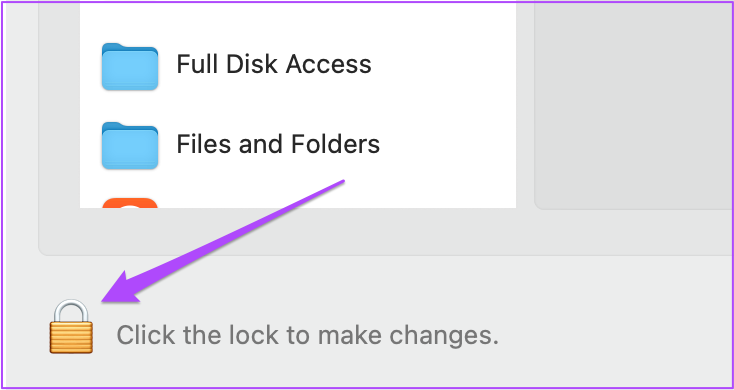This screenshot has width=734, height=390.
Task: Select the Full Disk Access folder icon
Action: 130,66
